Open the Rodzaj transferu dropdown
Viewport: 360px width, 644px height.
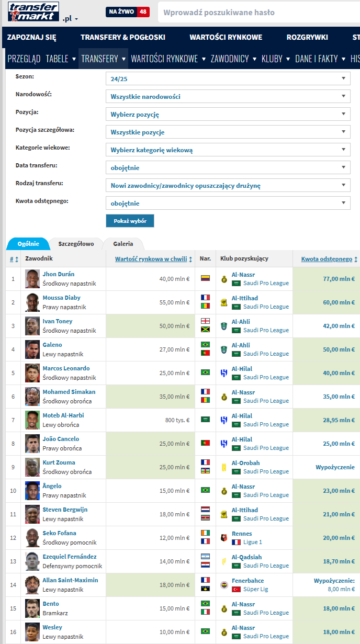[x=228, y=185]
